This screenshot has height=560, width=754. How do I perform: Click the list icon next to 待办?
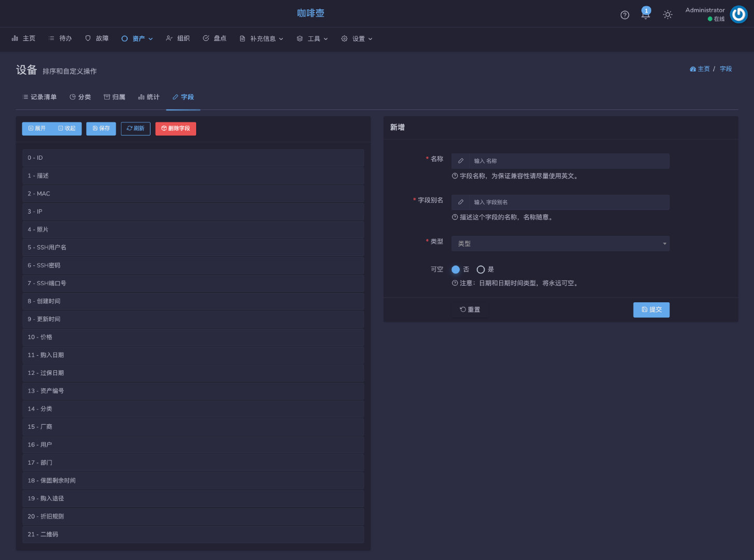click(51, 38)
